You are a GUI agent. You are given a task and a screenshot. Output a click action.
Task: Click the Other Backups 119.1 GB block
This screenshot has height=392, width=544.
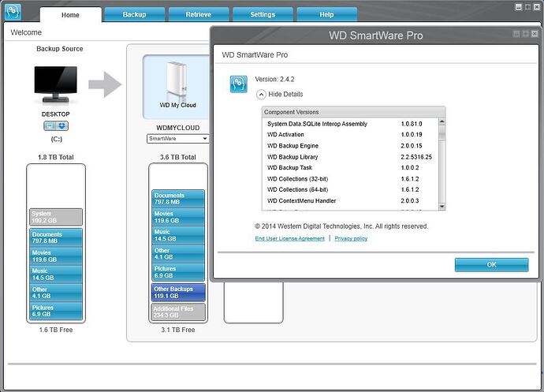point(178,293)
